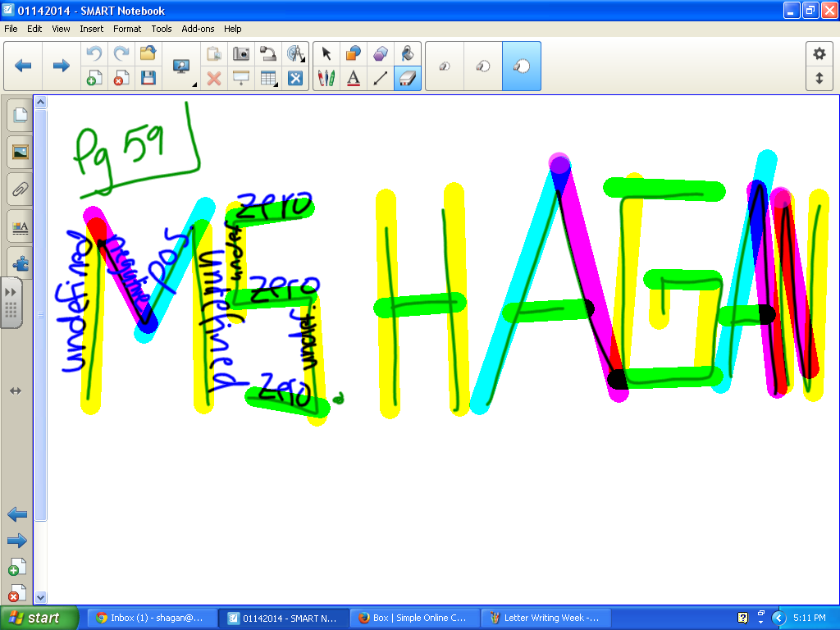Open the Screen Capture camera tool
The width and height of the screenshot is (840, 630).
(241, 53)
